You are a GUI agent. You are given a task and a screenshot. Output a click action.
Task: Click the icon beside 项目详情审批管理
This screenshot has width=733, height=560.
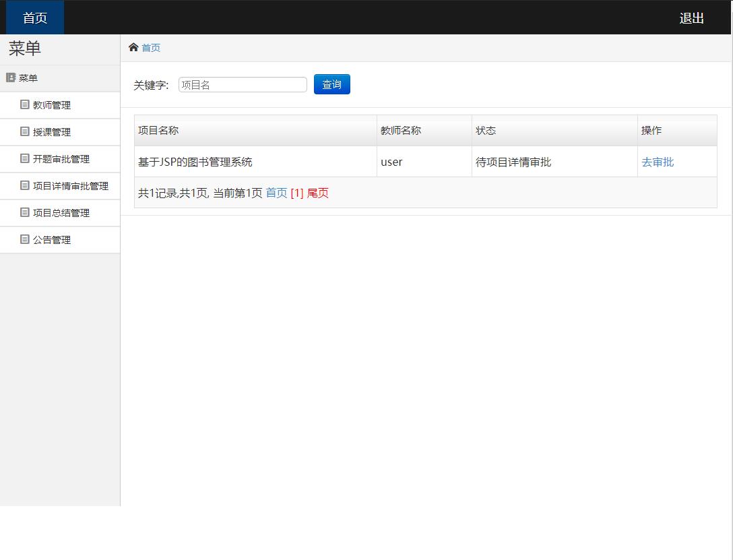click(x=25, y=185)
